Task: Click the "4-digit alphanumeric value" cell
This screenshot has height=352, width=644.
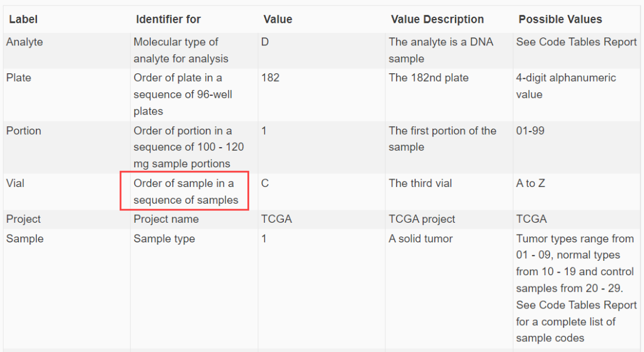Action: (565, 86)
